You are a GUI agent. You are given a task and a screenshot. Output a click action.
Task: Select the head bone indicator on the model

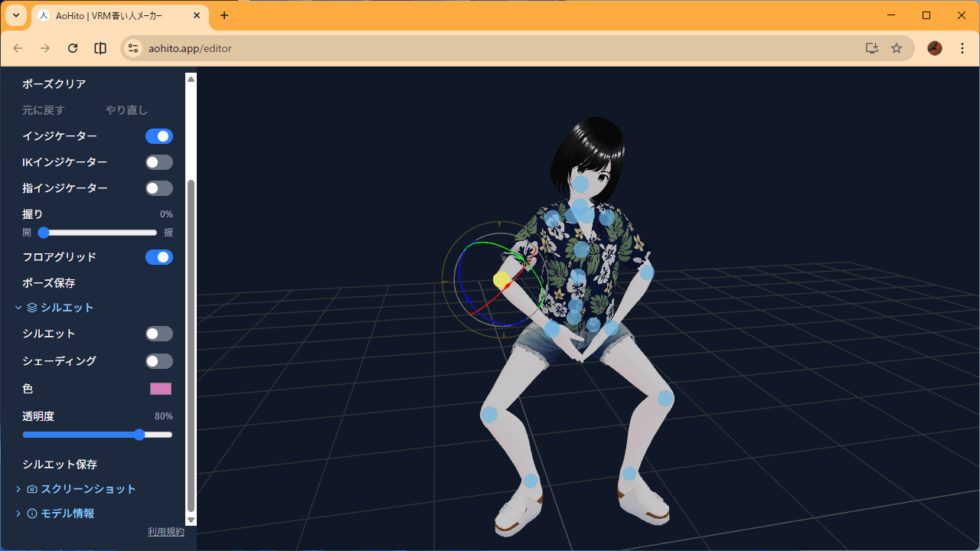(x=582, y=184)
